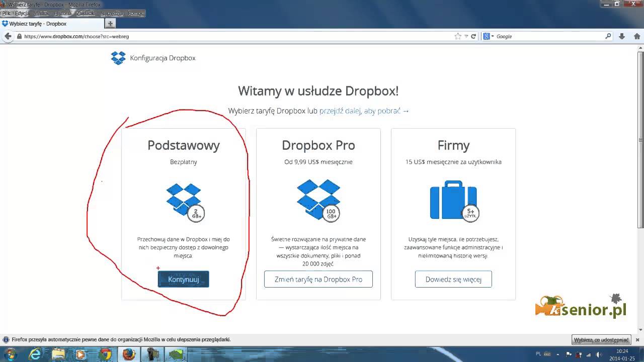Click 15 US$ miesięcznie za użytkownika text
Screen dimensions: 644x362
(453, 162)
